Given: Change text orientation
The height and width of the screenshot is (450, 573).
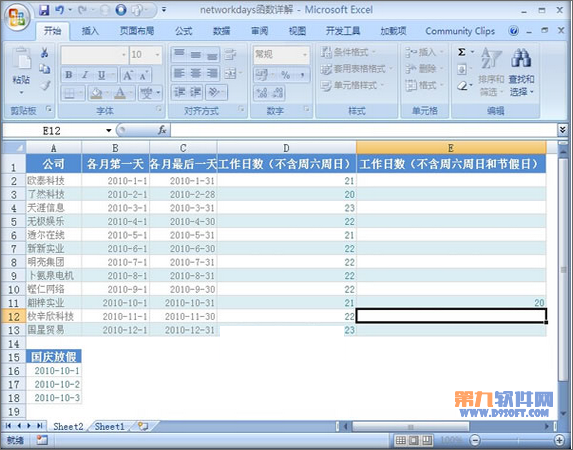Looking at the screenshot, I should (214, 92).
